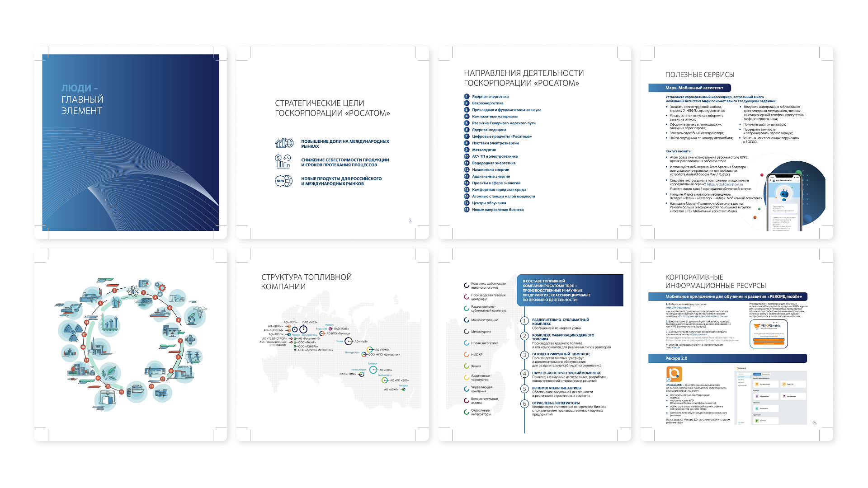Click the orange Рекорд 2.0 app icon
Screen dimensions: 868x488
pos(674,374)
